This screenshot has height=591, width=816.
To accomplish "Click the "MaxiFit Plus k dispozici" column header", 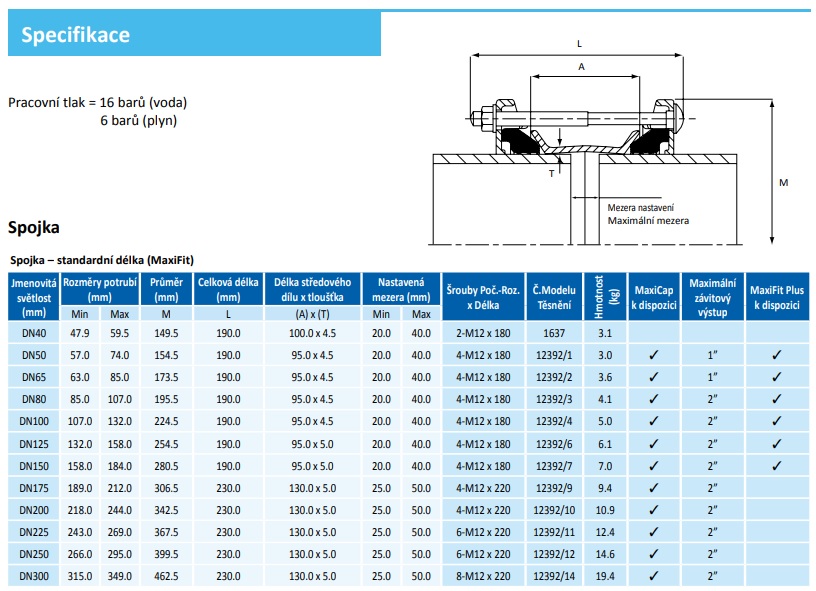I will pos(776,295).
